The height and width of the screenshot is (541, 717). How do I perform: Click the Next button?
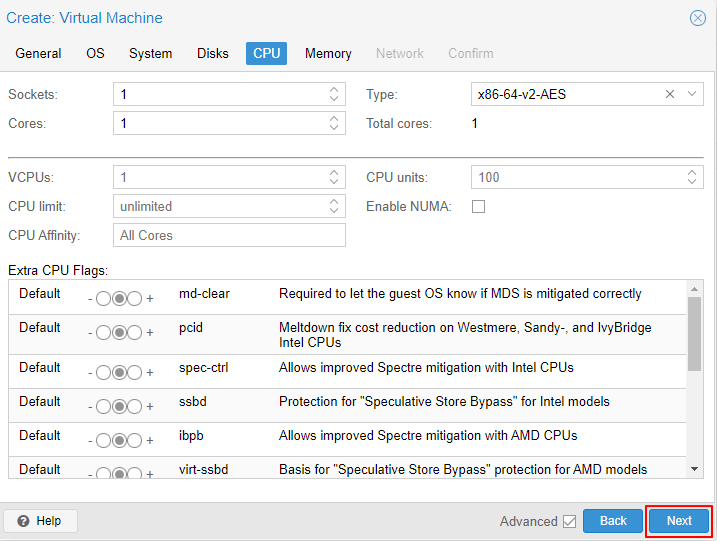[x=679, y=521]
